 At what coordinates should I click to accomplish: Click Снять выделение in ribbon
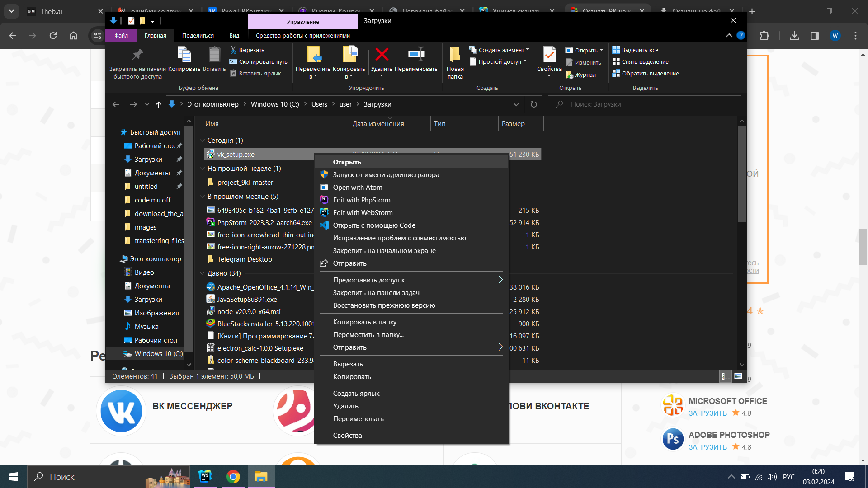(x=640, y=62)
